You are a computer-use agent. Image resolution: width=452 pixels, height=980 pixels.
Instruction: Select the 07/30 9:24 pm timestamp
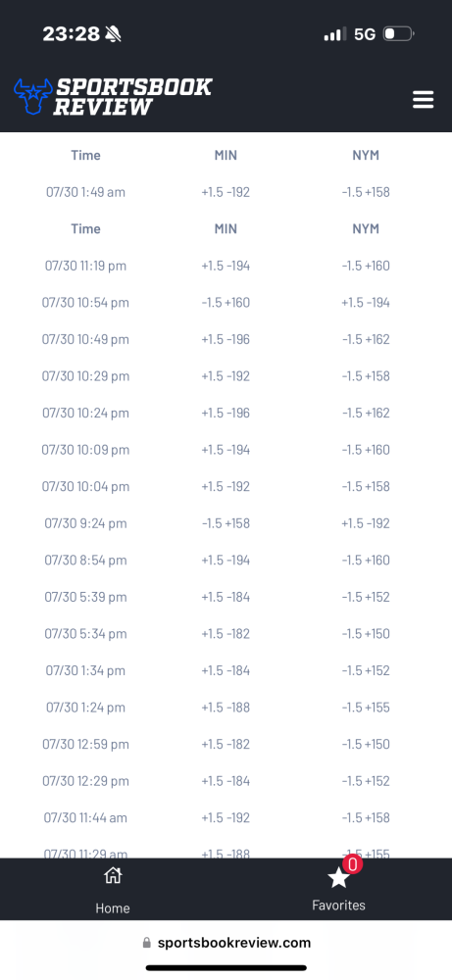(x=85, y=523)
